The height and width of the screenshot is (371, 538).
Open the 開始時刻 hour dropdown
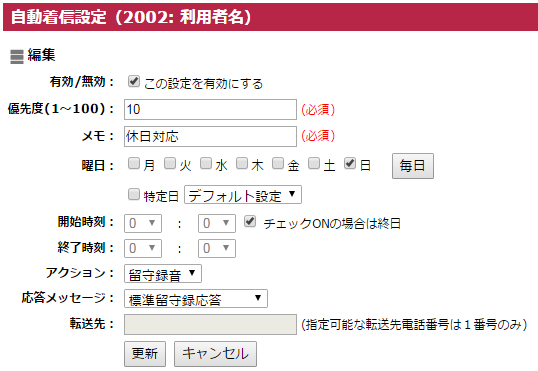pos(143,223)
